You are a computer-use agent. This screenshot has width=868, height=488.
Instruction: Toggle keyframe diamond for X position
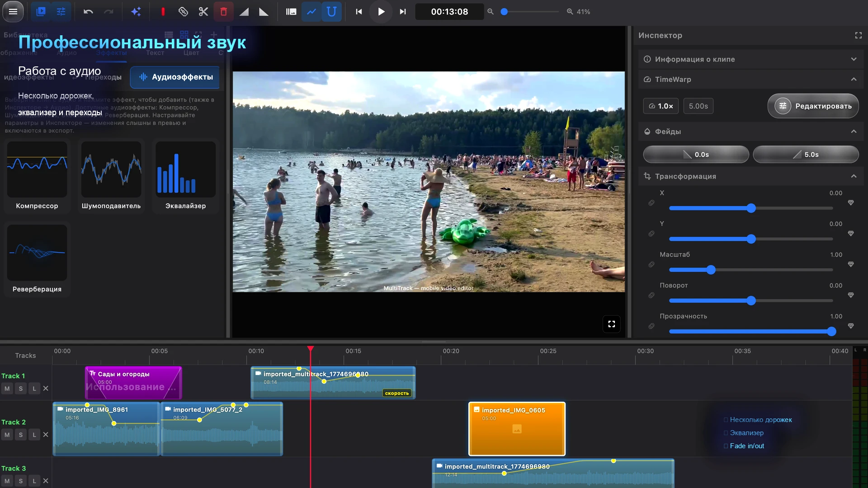851,202
